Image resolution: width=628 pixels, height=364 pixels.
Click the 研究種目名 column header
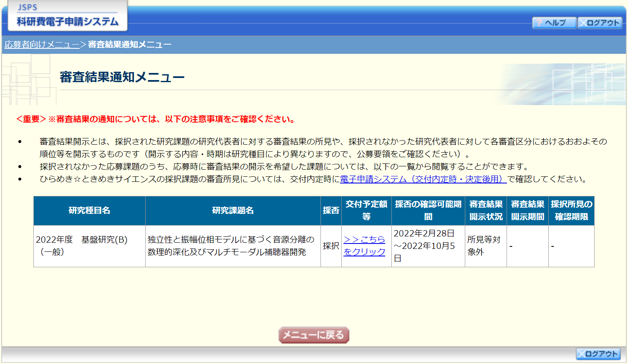tap(89, 211)
